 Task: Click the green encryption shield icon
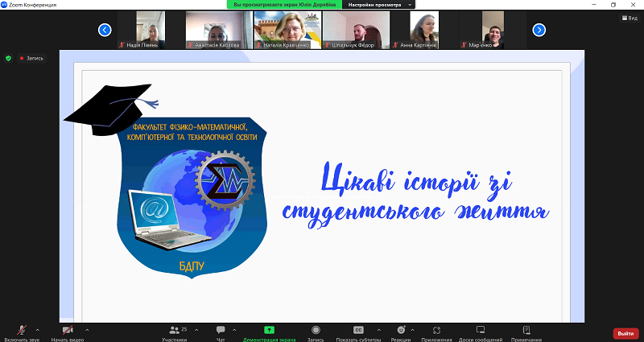tap(8, 58)
